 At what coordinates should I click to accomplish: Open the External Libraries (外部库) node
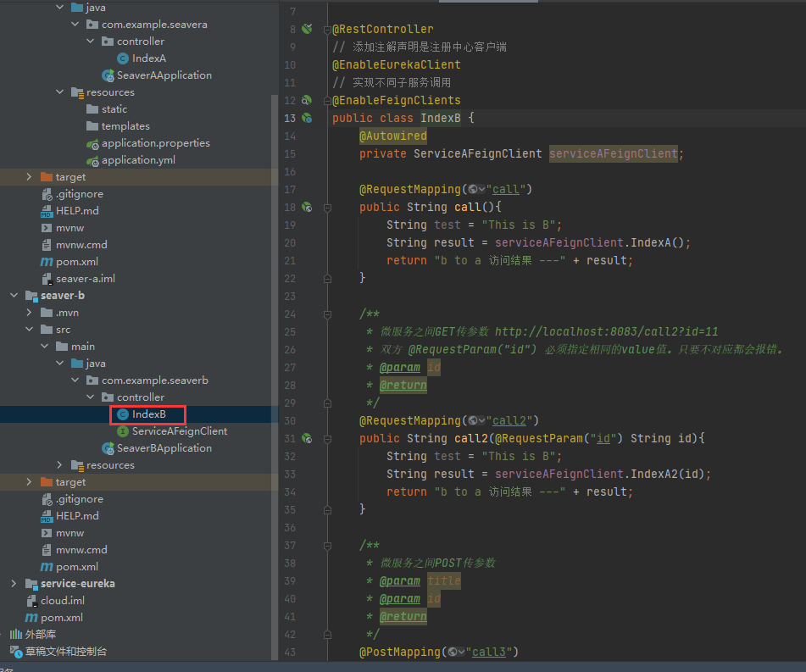coord(40,635)
